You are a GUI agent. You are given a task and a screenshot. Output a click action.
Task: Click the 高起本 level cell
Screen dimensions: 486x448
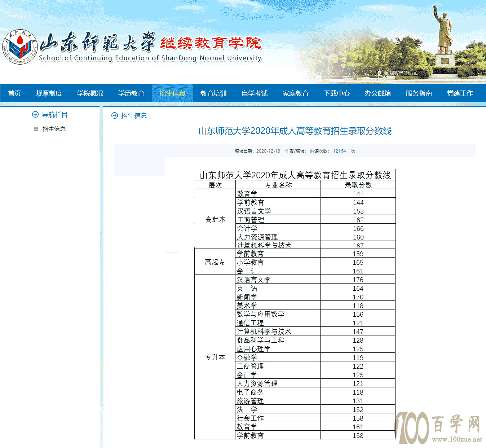[215, 219]
